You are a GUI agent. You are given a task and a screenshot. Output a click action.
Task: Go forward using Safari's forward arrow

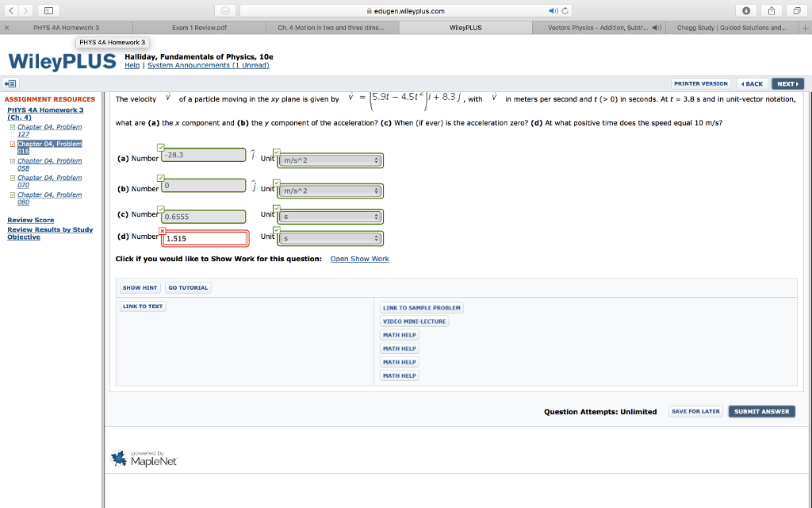point(25,10)
